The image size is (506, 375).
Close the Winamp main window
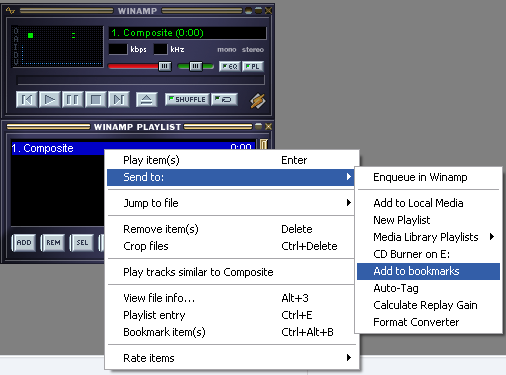[268, 11]
